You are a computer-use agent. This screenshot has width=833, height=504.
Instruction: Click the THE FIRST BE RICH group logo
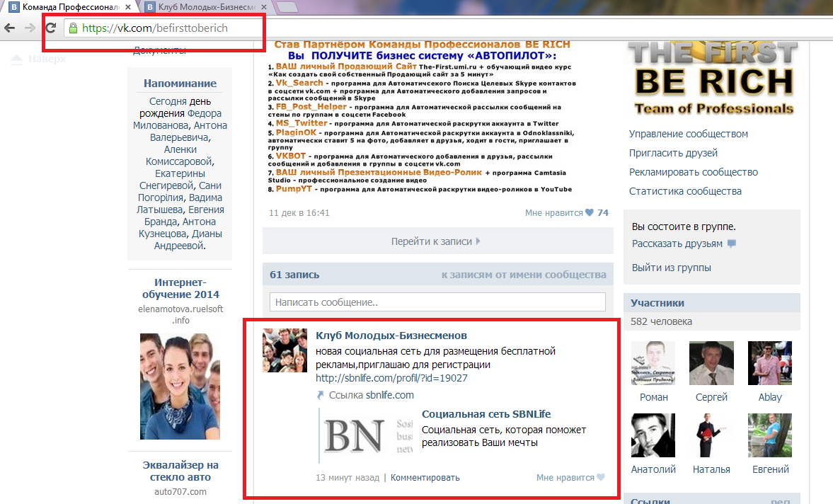[x=713, y=79]
